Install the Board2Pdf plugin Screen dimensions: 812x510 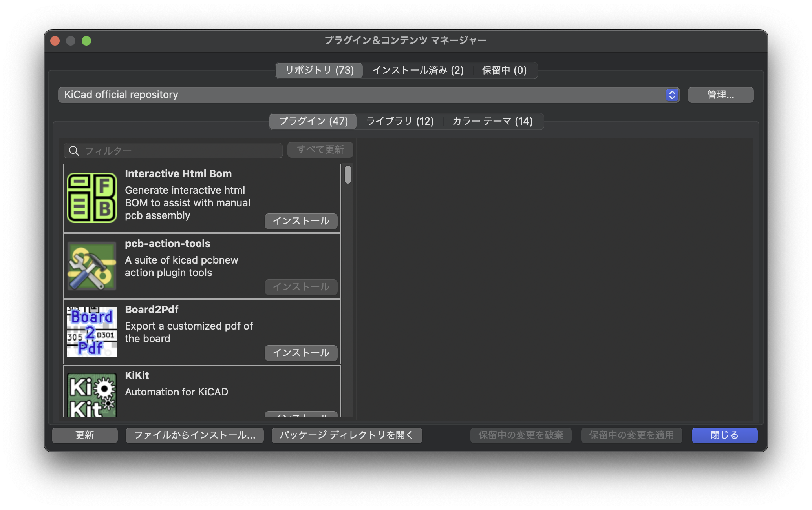point(301,353)
